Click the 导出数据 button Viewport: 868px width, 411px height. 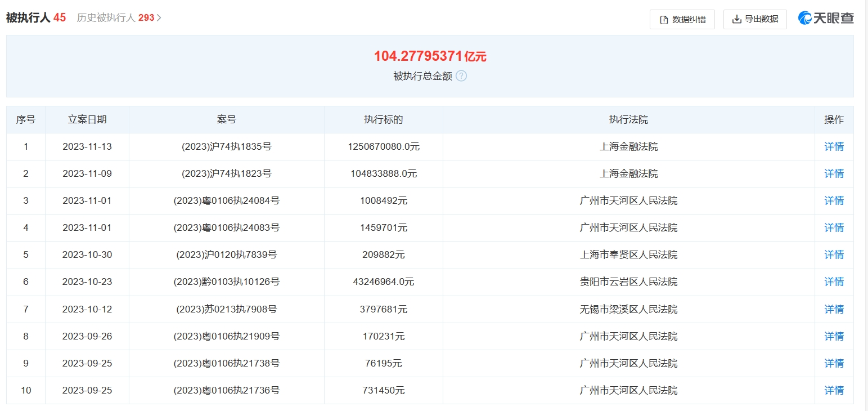(x=754, y=19)
